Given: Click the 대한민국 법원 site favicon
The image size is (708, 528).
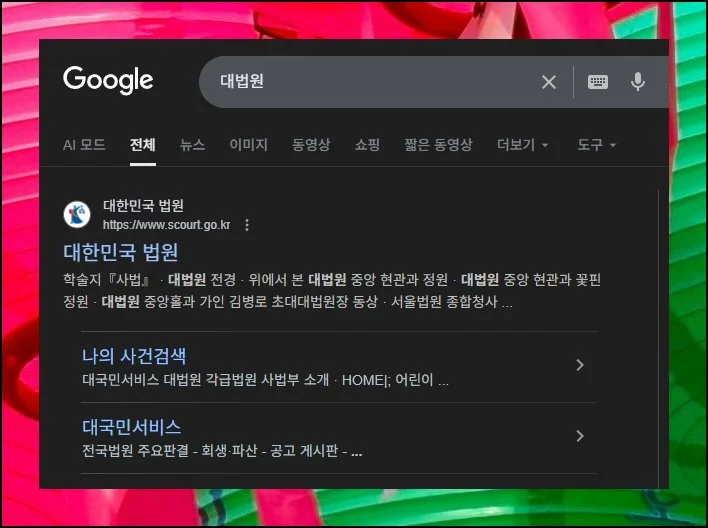Looking at the screenshot, I should pos(77,215).
